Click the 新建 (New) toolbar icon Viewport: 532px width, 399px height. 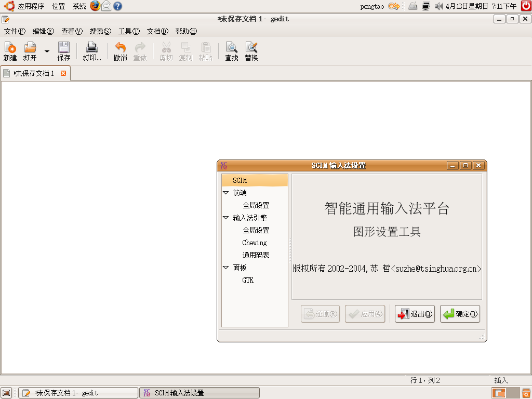pos(10,51)
